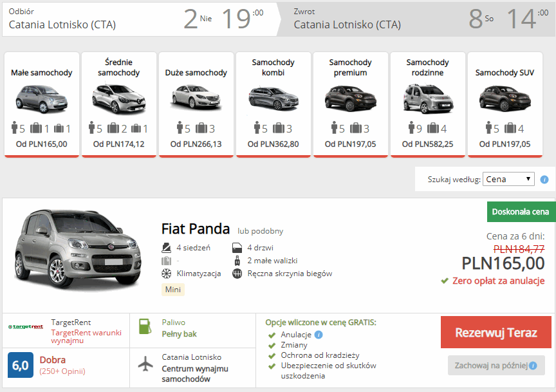
Task: Click the greyed large luggage icon
Action: 166,261
